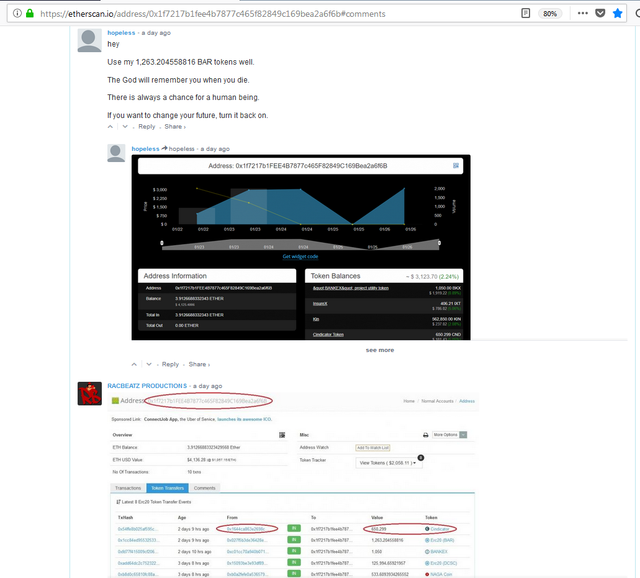This screenshot has width=640, height=578.
Task: Toggle reader view icon in the address bar
Action: pyautogui.click(x=526, y=13)
